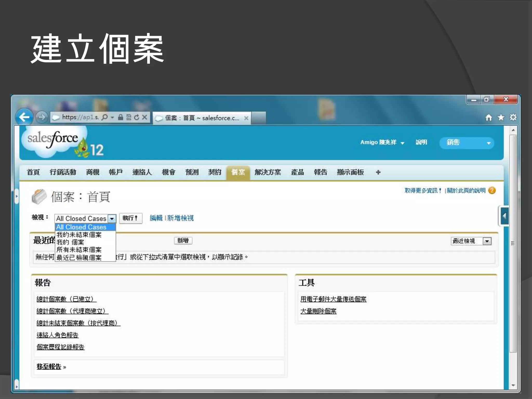This screenshot has width=532, height=399.
Task: Switch to the 報告 tab
Action: click(x=321, y=172)
